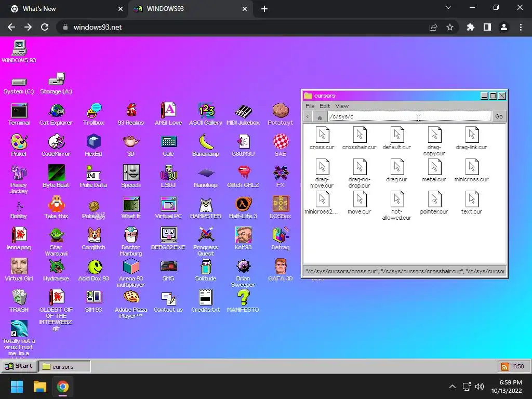Open the Windows 93 Start button
The width and height of the screenshot is (532, 399).
point(19,366)
